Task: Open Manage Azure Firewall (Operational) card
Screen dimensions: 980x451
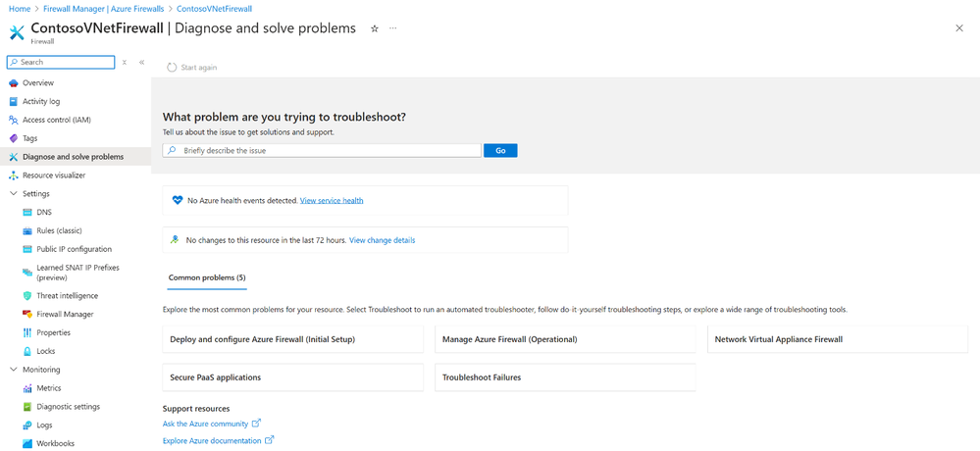Action: click(565, 340)
